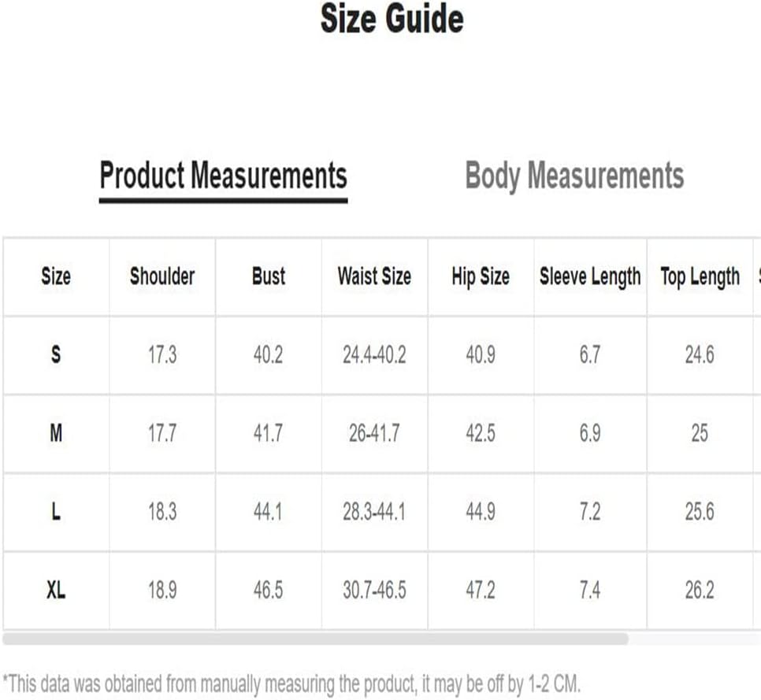Click the horizontal scrollbar under the table

(315, 639)
